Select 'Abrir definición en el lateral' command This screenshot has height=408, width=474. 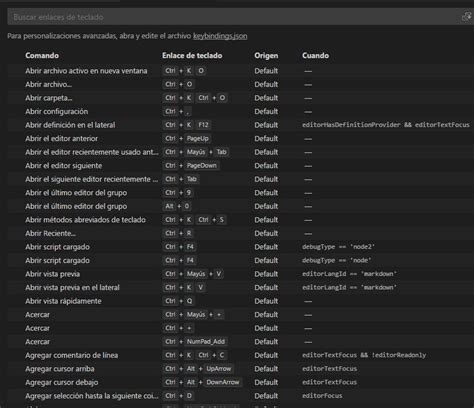(70, 125)
